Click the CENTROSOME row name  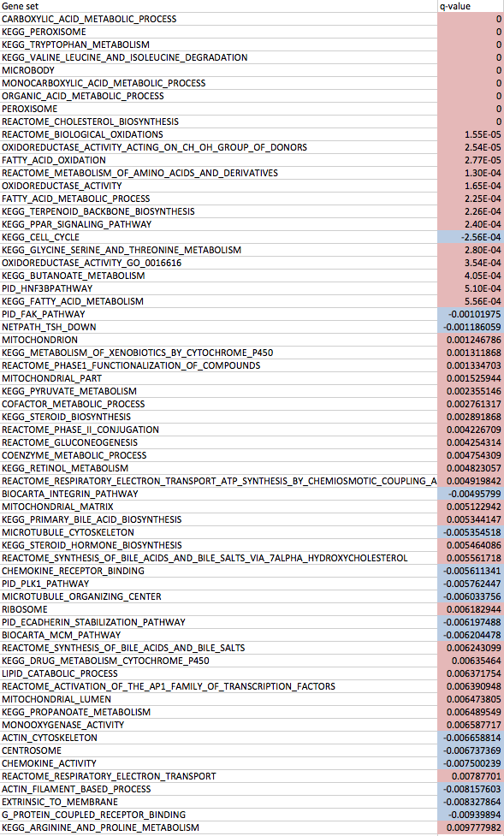218,750
